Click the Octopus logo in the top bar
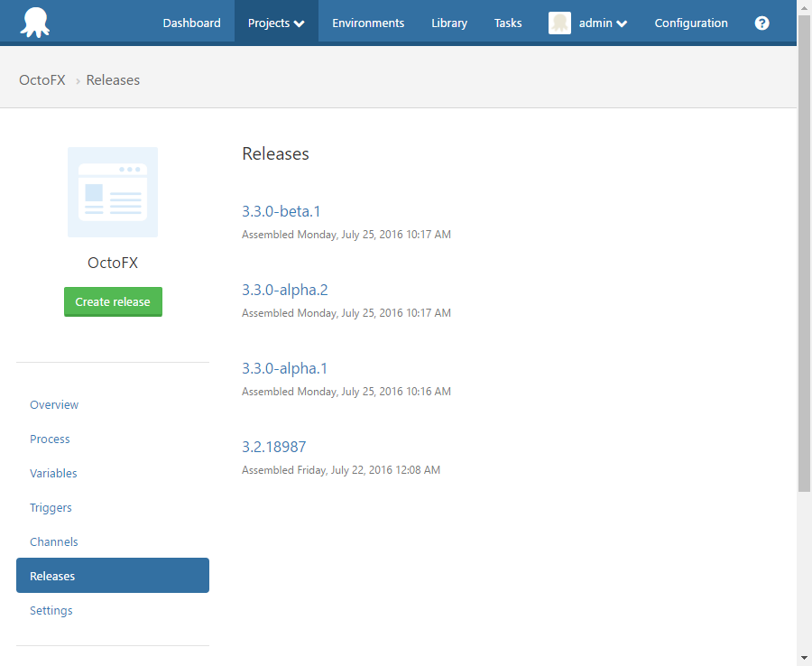Image resolution: width=812 pixels, height=666 pixels. coord(36,23)
